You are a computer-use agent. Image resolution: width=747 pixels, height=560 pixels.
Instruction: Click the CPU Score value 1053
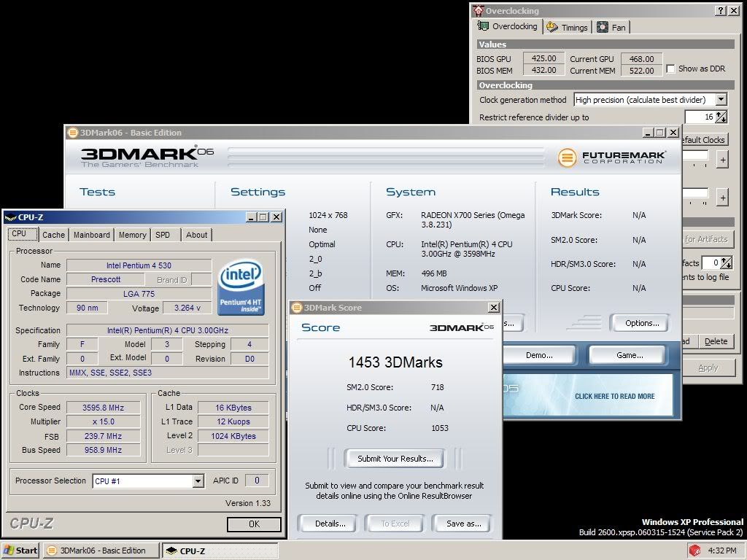(440, 428)
